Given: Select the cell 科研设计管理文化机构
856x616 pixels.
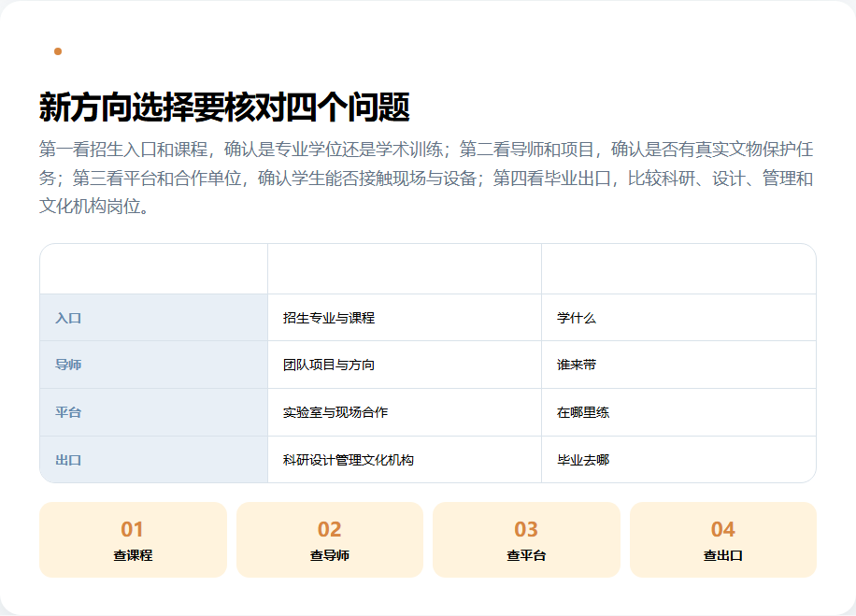Looking at the screenshot, I should pyautogui.click(x=405, y=460).
